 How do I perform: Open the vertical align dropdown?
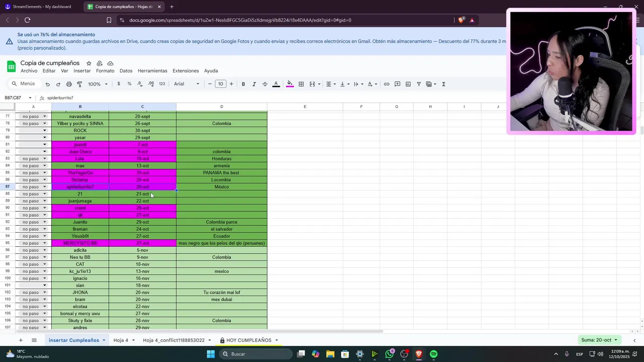click(345, 84)
